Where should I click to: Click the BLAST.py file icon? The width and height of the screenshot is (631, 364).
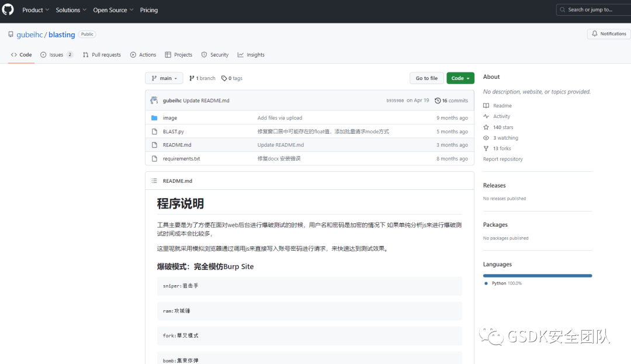154,131
